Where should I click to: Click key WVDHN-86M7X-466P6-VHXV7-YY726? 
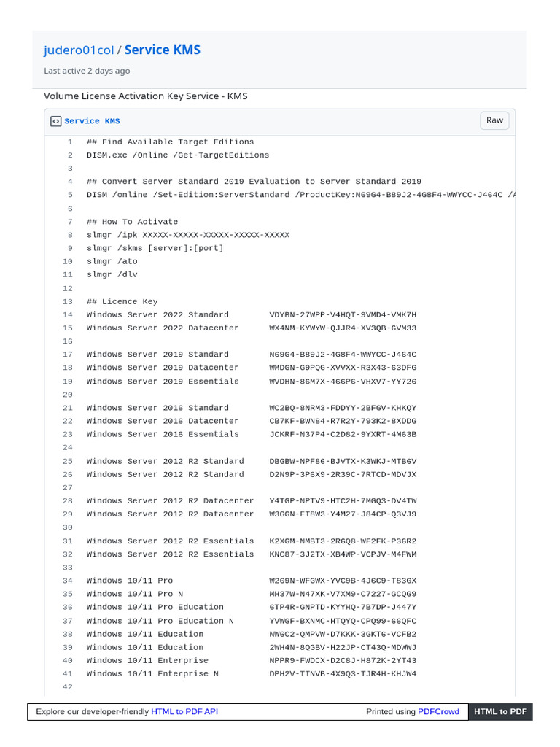343,382
